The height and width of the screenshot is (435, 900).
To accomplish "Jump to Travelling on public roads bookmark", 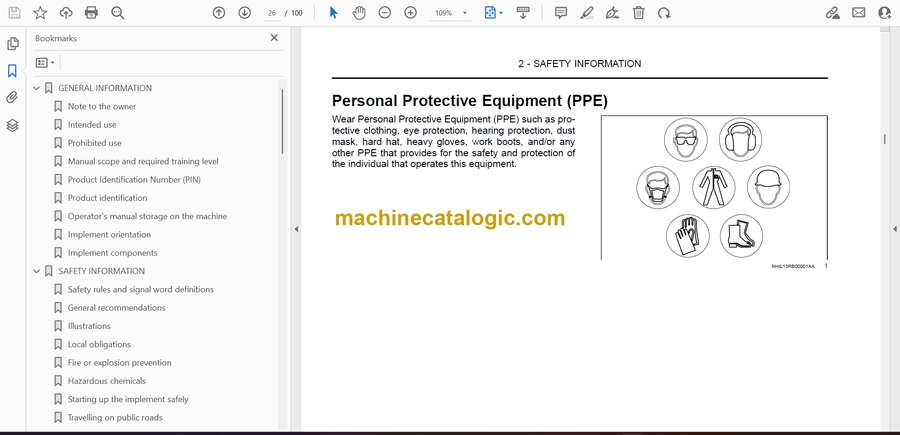I will click(115, 417).
